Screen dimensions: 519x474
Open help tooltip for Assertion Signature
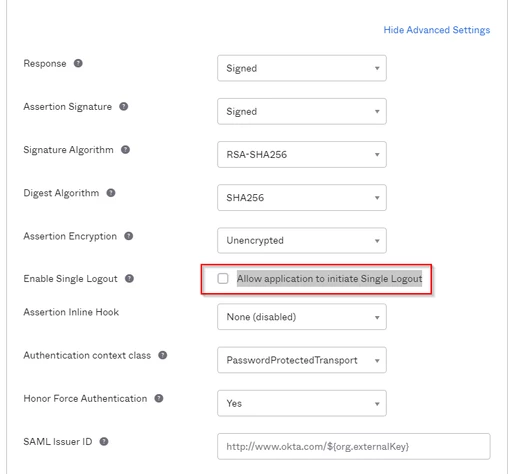click(124, 106)
